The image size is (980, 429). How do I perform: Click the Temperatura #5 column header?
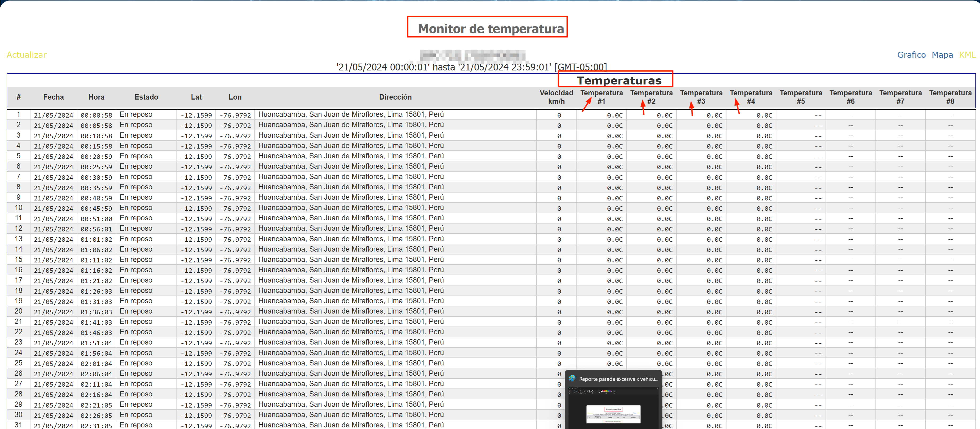(x=801, y=97)
